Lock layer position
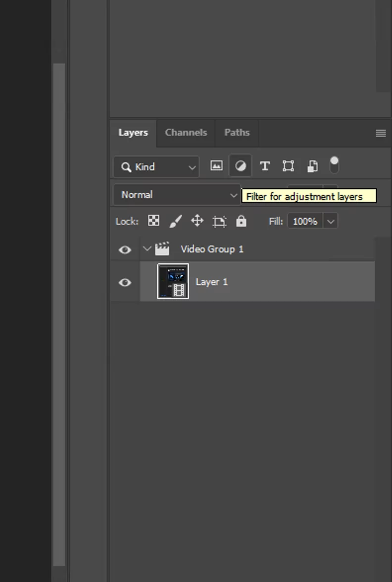The height and width of the screenshot is (582, 392). tap(197, 221)
